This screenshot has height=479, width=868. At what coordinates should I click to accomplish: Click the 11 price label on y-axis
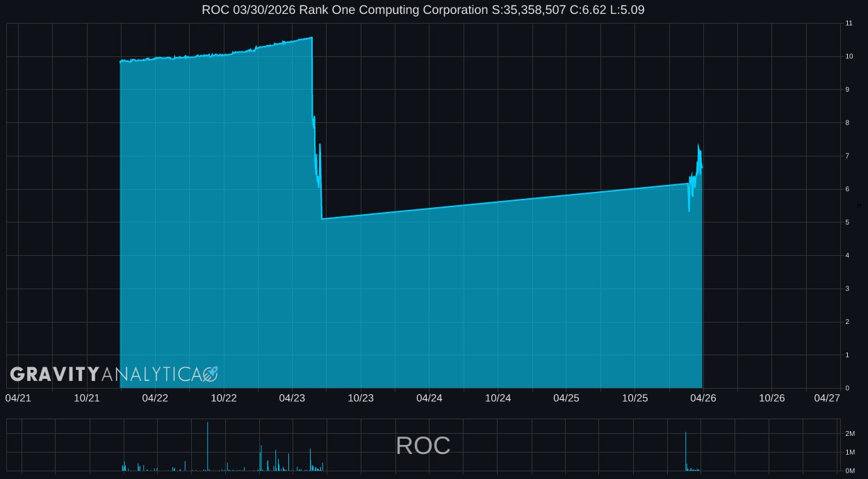coord(849,24)
